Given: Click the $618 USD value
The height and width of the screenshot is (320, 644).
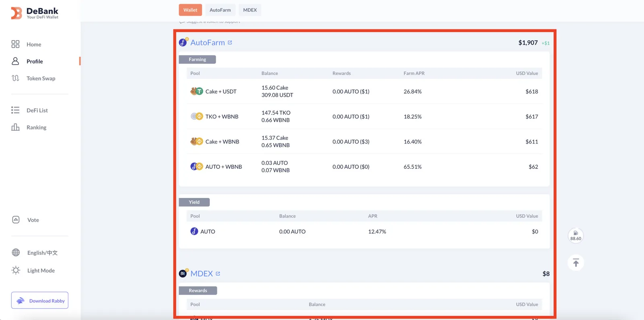Looking at the screenshot, I should 532,91.
